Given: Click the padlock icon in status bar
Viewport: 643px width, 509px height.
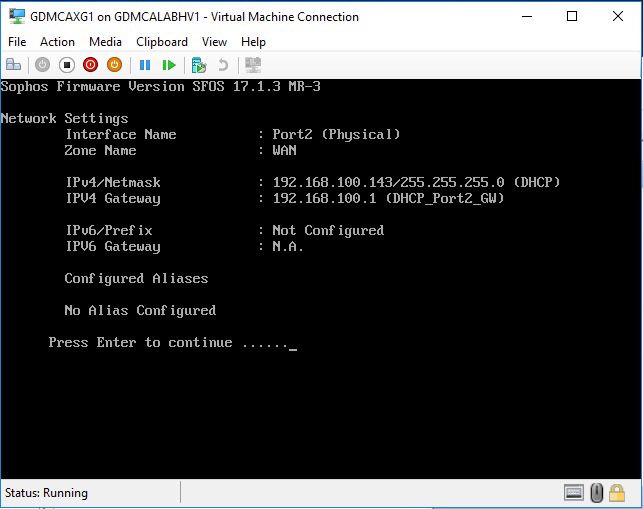Looking at the screenshot, I should coord(617,493).
